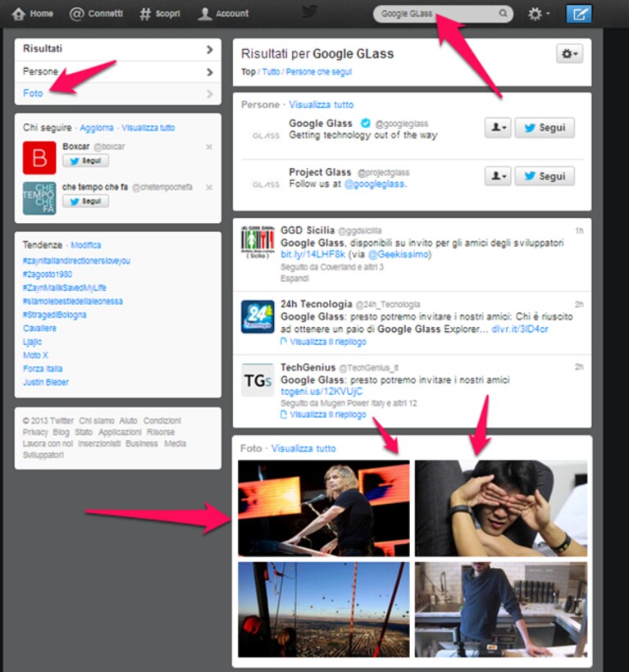Open the top bar settings gear menu
Image resolution: width=629 pixels, height=672 pixels.
click(x=538, y=14)
